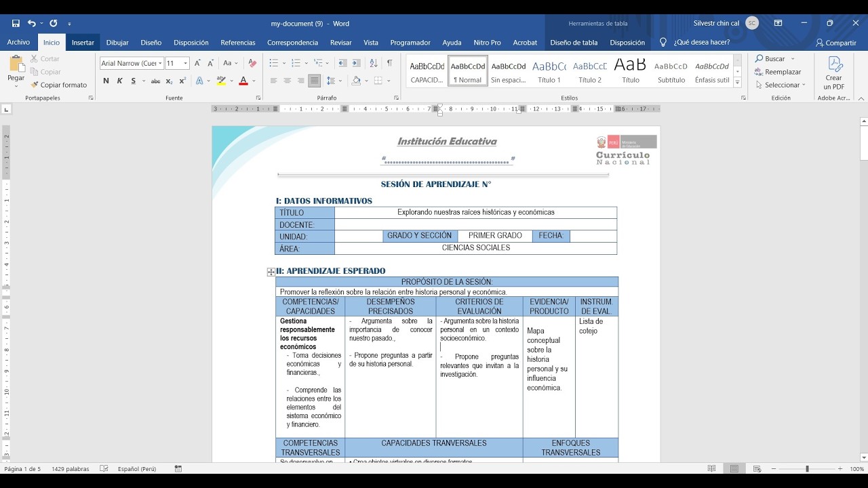The width and height of the screenshot is (868, 488).
Task: Center the paragraph text
Action: tap(287, 81)
